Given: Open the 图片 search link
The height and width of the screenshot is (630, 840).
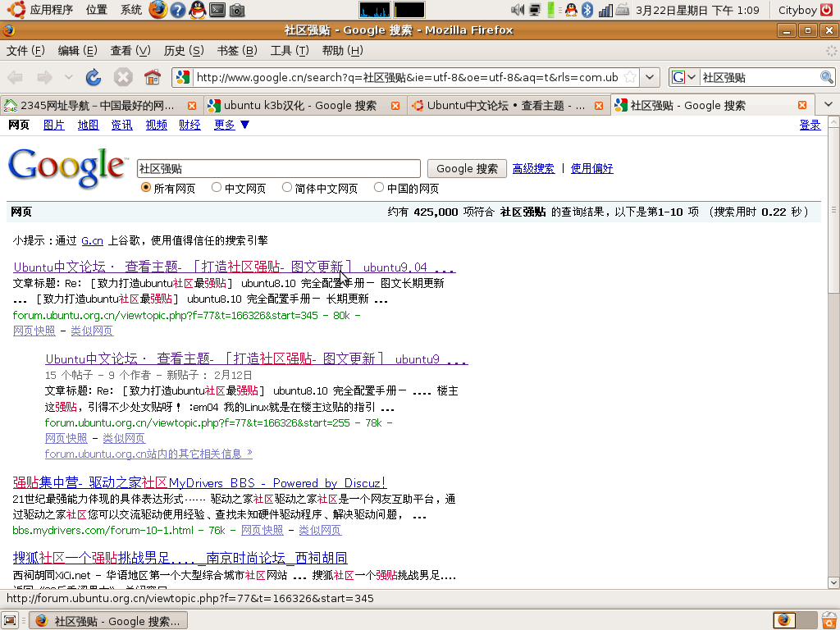Looking at the screenshot, I should click(x=53, y=125).
